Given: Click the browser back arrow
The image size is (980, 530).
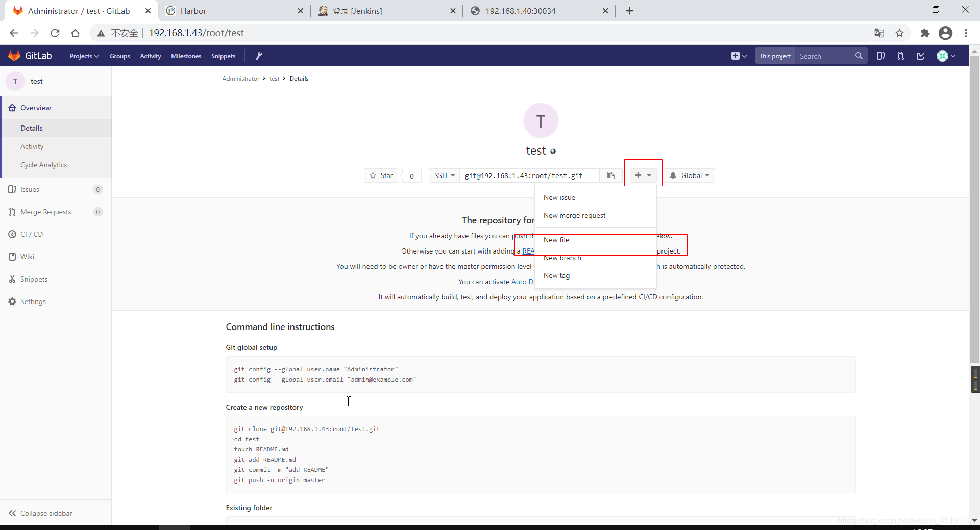Looking at the screenshot, I should [x=14, y=33].
